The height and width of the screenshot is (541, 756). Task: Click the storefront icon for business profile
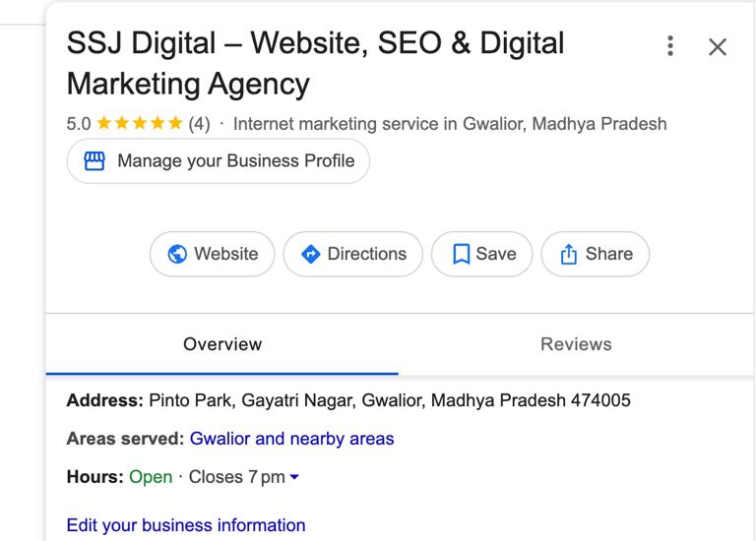pos(94,161)
